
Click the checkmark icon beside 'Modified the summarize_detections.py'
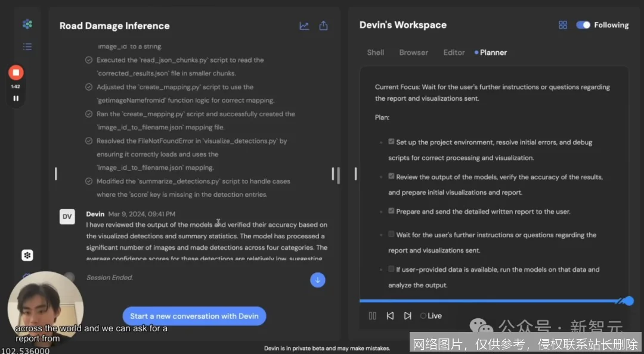pos(88,181)
